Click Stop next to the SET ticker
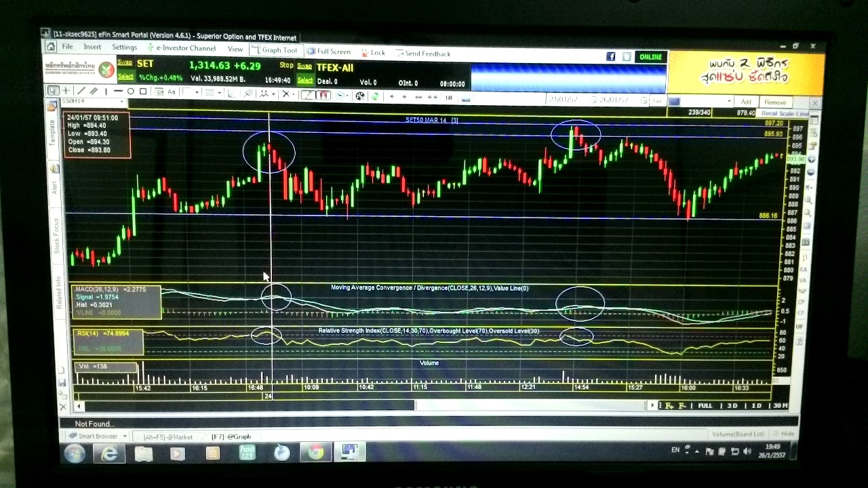The height and width of the screenshot is (488, 868). tap(286, 65)
